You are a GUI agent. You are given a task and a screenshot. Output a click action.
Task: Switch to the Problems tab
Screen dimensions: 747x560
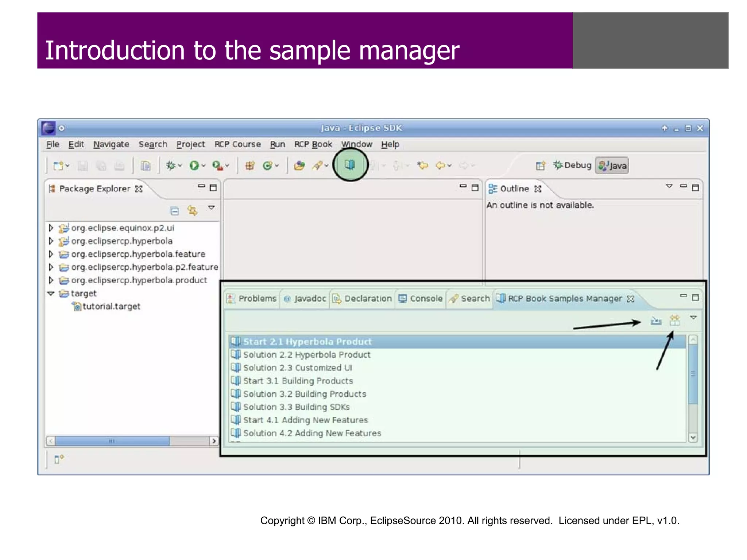(252, 299)
